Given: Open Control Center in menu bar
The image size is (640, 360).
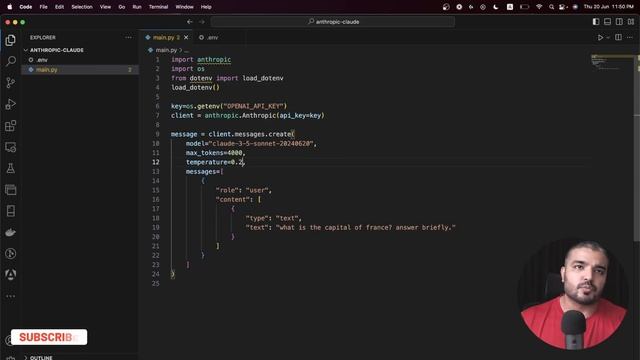Looking at the screenshot, I should [563, 7].
